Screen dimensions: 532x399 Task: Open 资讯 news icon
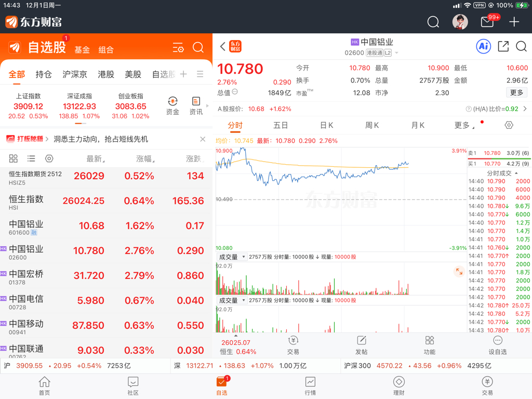(196, 106)
